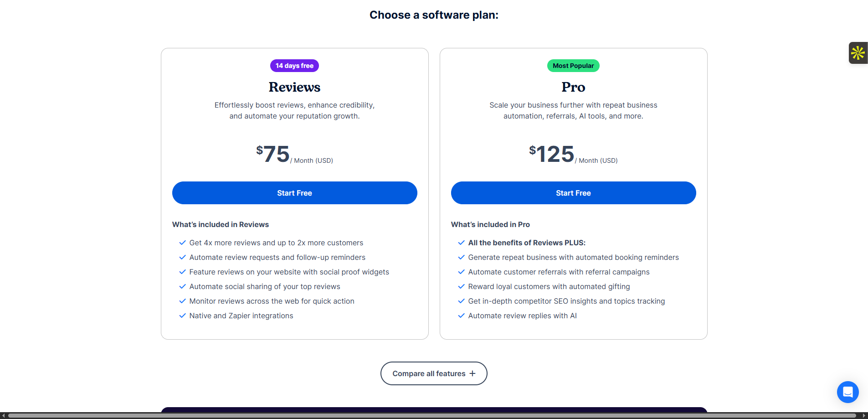Screen dimensions: 868x419
Task: Click checkmark next to All the benefits of Reviews PLUS
Action: 461,243
